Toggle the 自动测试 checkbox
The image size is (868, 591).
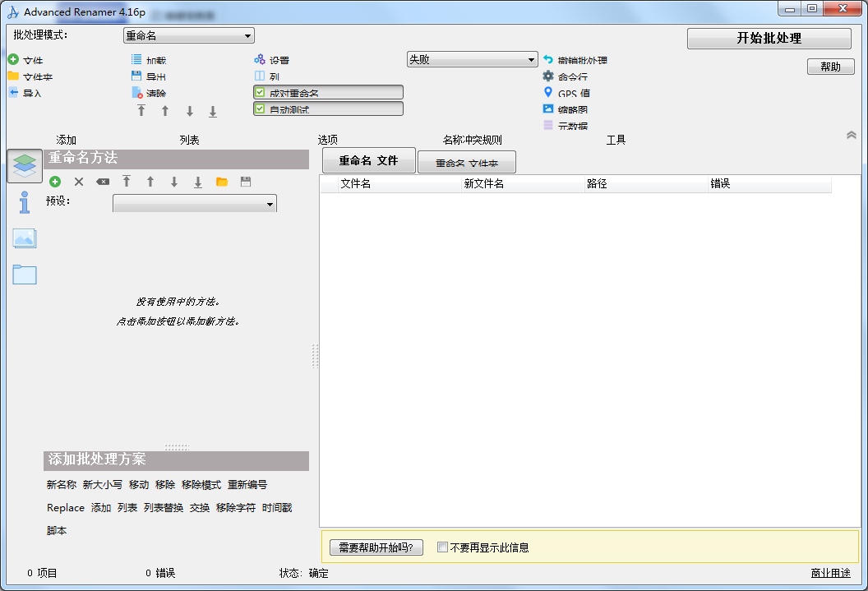[260, 109]
